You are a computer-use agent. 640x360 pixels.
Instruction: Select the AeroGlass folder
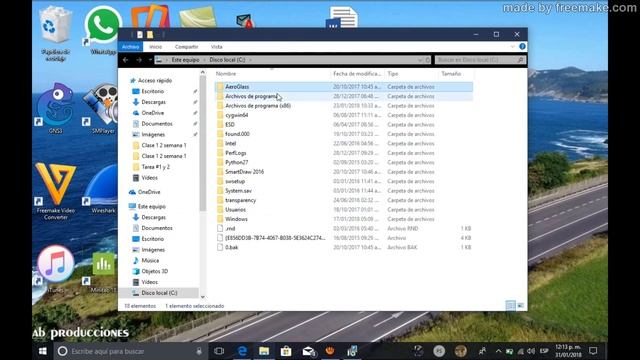[x=344, y=87]
